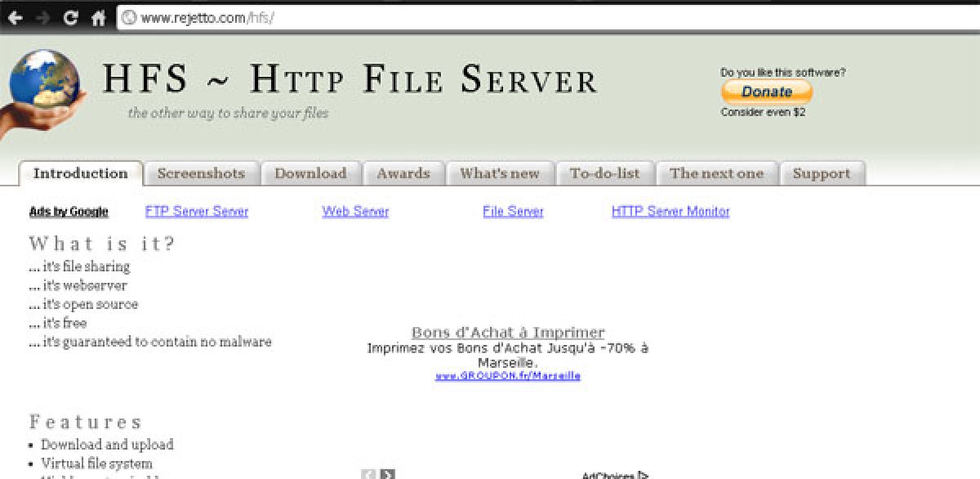The height and width of the screenshot is (479, 980).
Task: Click the '... it's webserver' line
Action: coord(78,285)
